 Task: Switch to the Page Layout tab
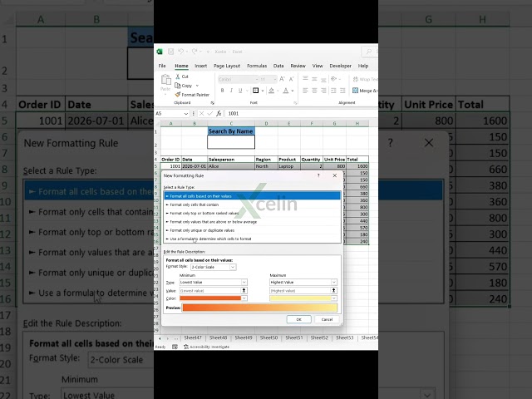[227, 66]
